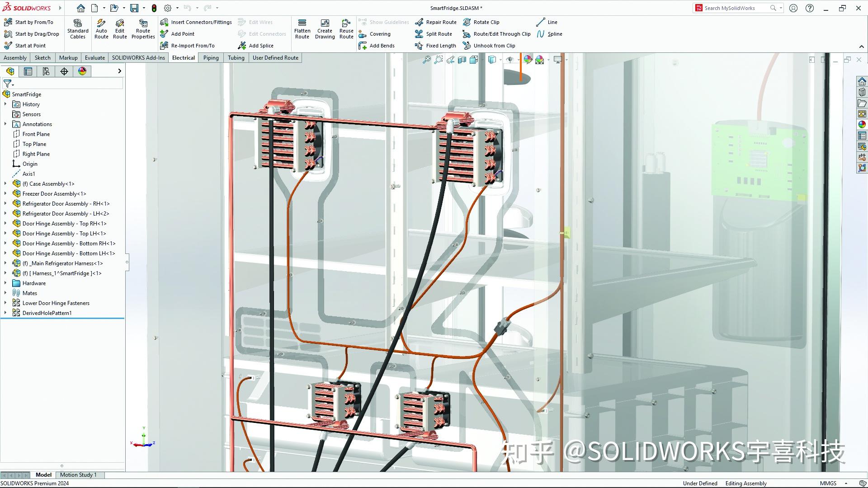Screen dimensions: 868x488
Task: Open the Flatten Route tool
Action: [x=302, y=28]
